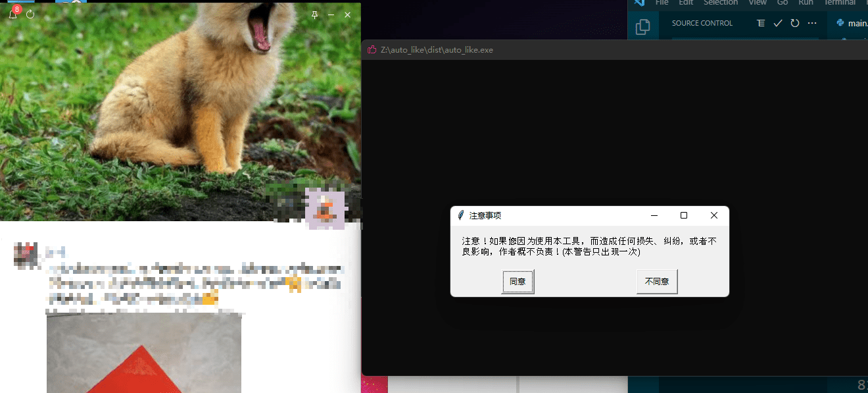The height and width of the screenshot is (393, 868).
Task: Close the 注意事项 dialog
Action: pyautogui.click(x=713, y=216)
